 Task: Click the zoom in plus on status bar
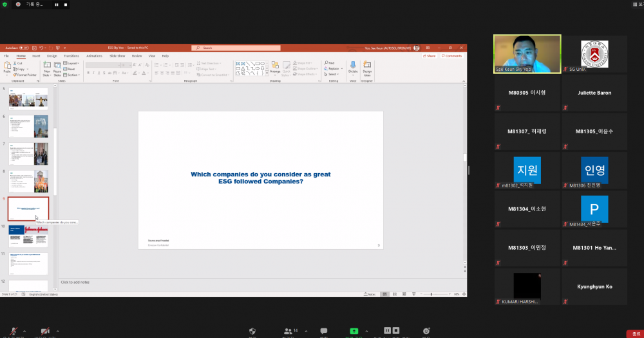(450, 294)
